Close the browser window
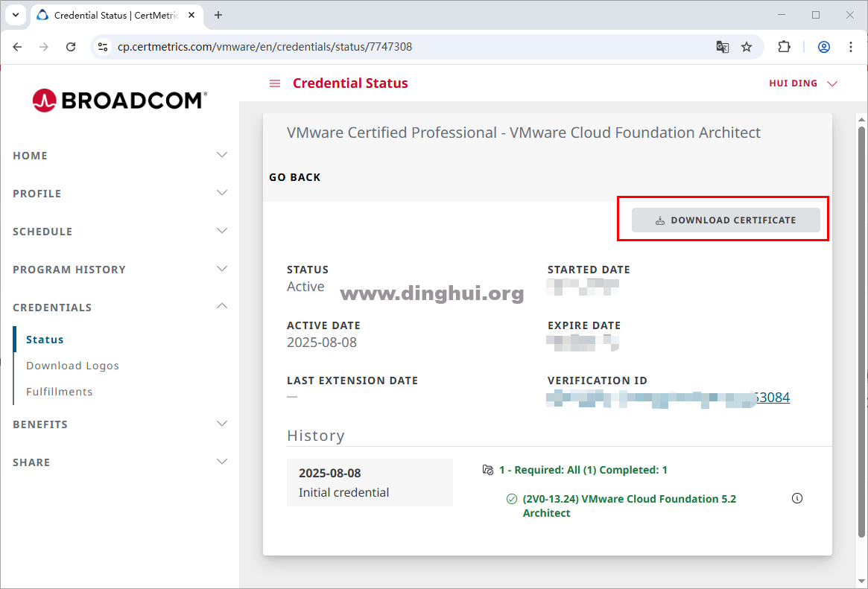This screenshot has height=589, width=868. pyautogui.click(x=850, y=15)
